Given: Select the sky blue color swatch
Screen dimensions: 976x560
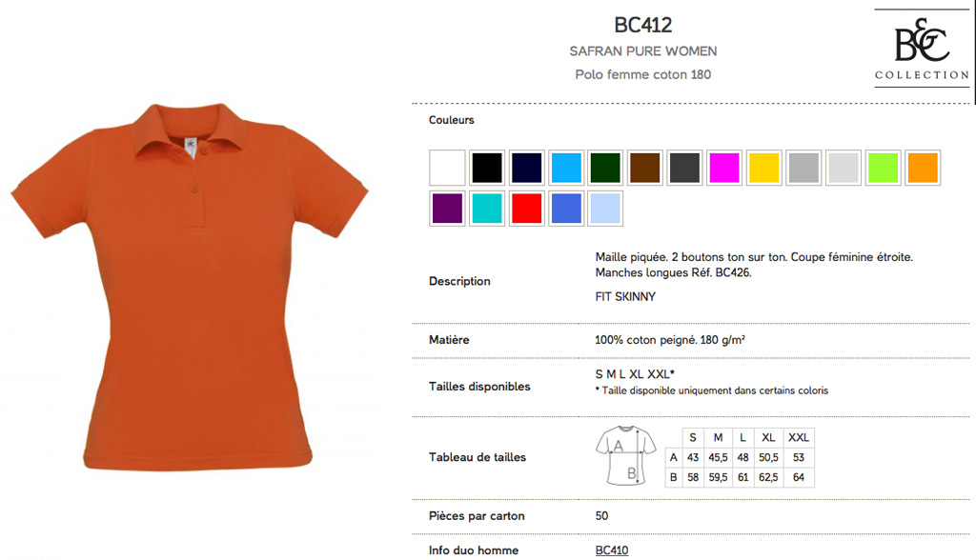Looking at the screenshot, I should [x=566, y=168].
